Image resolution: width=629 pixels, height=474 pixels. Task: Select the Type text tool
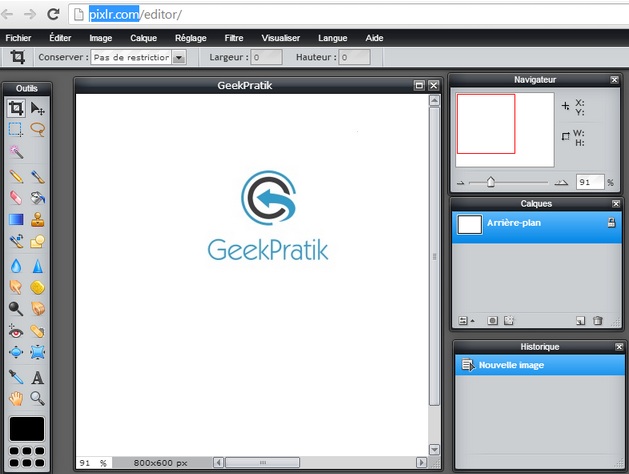point(38,377)
